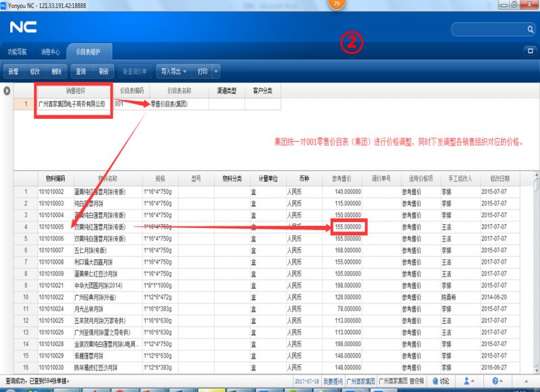Open the dropdown arrow next to 打印
The height and width of the screenshot is (392, 540).
(216, 72)
